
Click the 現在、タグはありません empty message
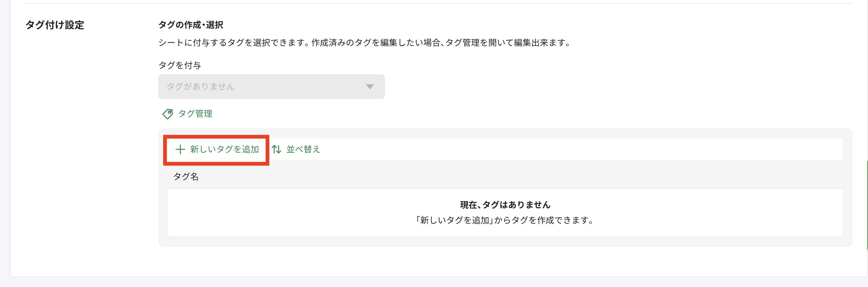[505, 205]
